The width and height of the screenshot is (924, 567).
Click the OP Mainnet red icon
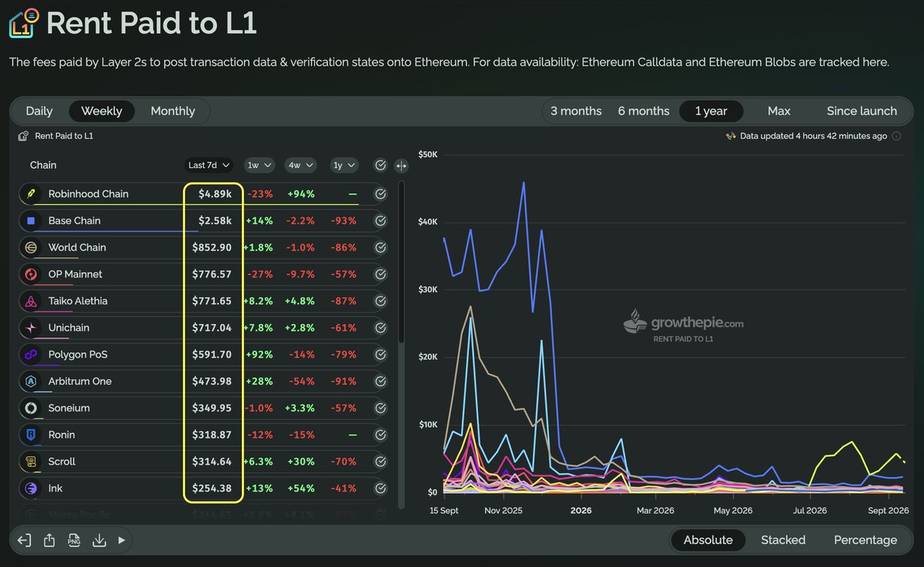pos(31,274)
